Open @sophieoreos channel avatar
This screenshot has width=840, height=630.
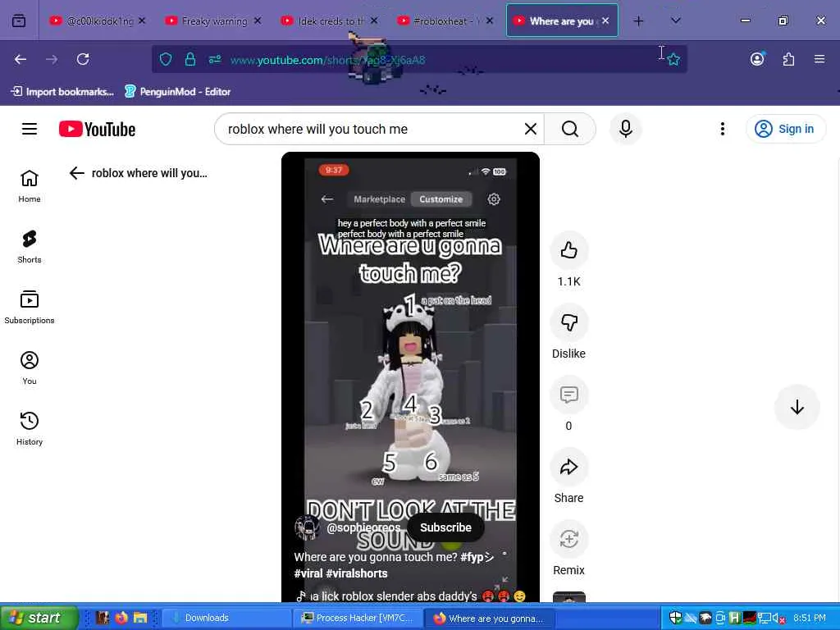pos(307,527)
